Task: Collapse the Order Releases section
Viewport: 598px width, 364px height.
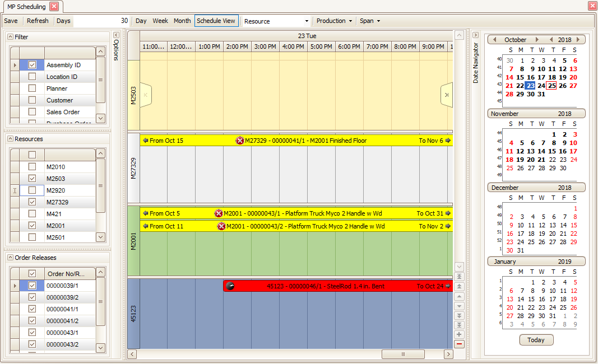Action: click(x=10, y=258)
